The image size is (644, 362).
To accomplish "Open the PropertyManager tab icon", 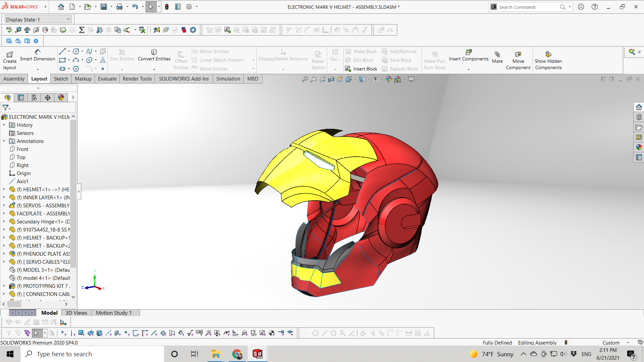I will (x=21, y=98).
